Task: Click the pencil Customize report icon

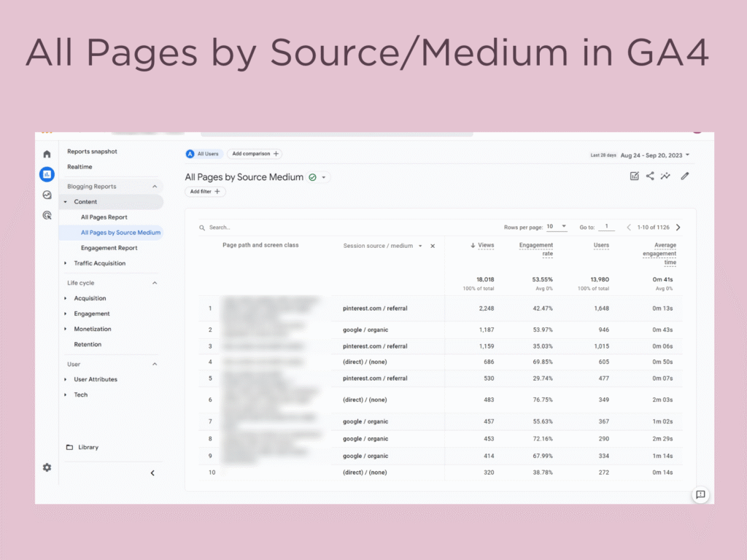Action: point(684,176)
